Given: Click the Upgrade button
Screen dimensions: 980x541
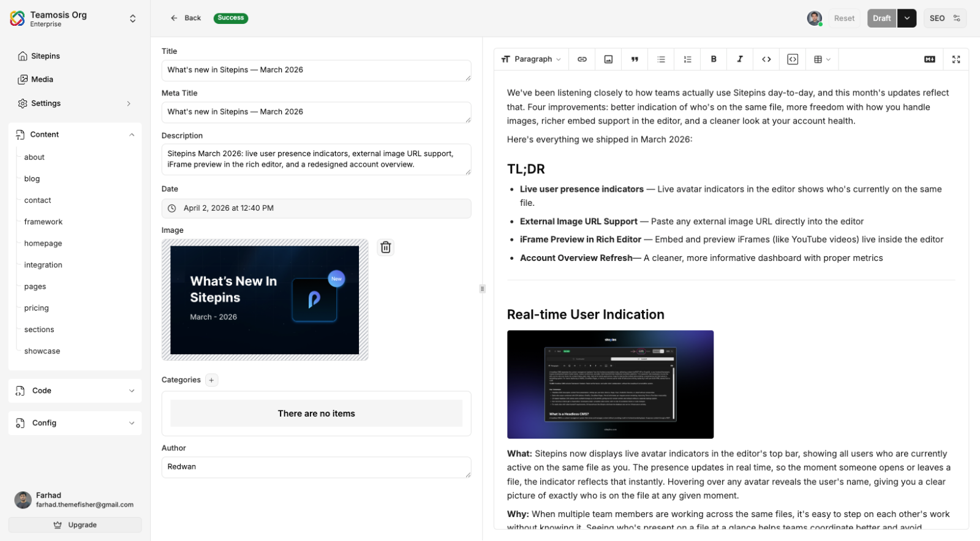Looking at the screenshot, I should [x=75, y=525].
